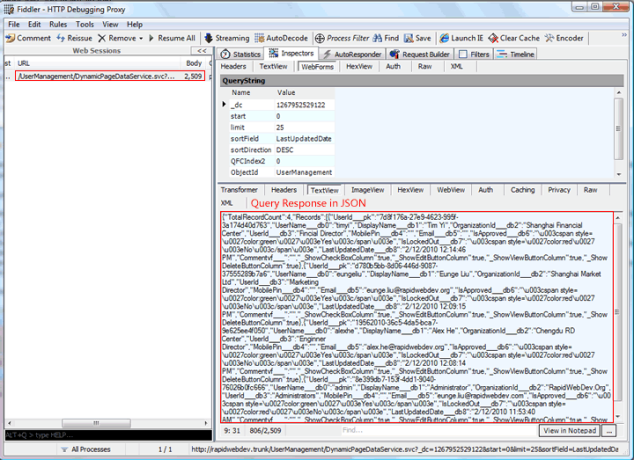This screenshot has height=460, width=634.
Task: Click inside the JSON response text area
Action: pyautogui.click(x=417, y=317)
